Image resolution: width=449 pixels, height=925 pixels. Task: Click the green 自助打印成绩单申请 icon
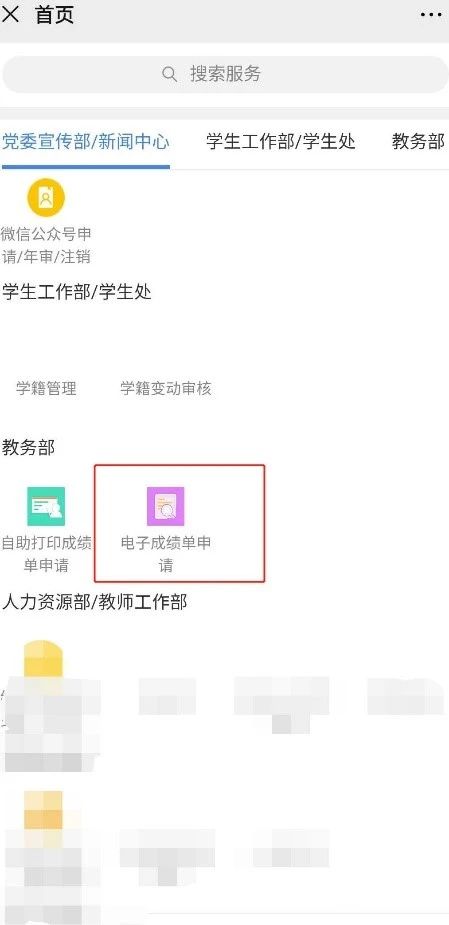[46, 506]
